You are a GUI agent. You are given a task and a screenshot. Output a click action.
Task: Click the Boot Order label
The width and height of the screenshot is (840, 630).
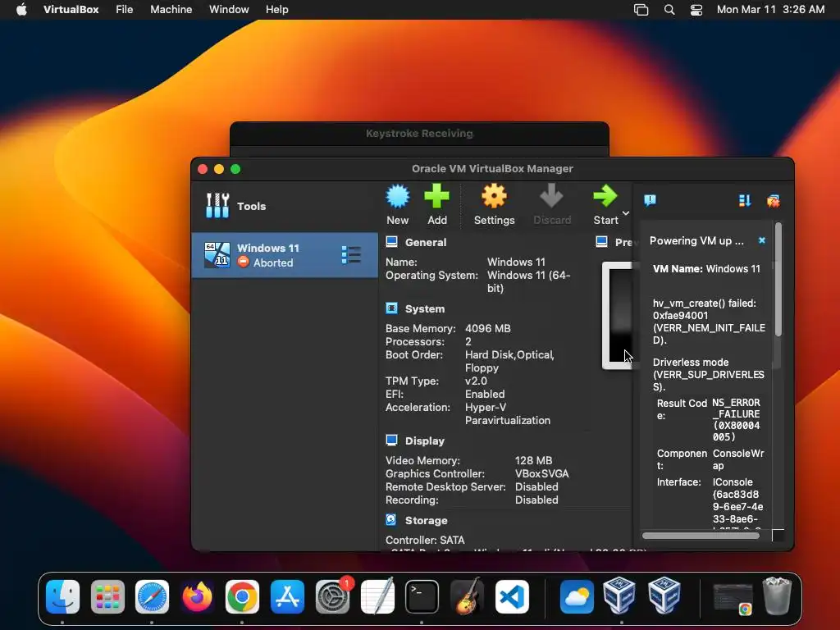414,354
